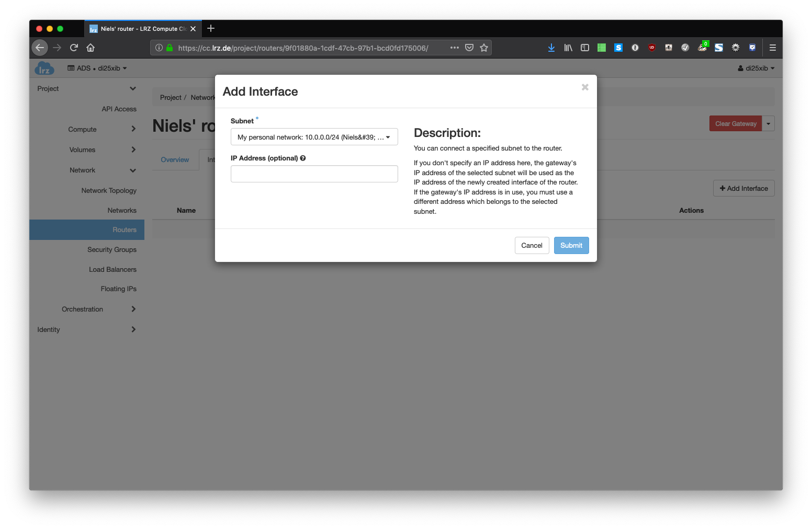Click the IP Address input field
The height and width of the screenshot is (529, 812).
pos(314,174)
